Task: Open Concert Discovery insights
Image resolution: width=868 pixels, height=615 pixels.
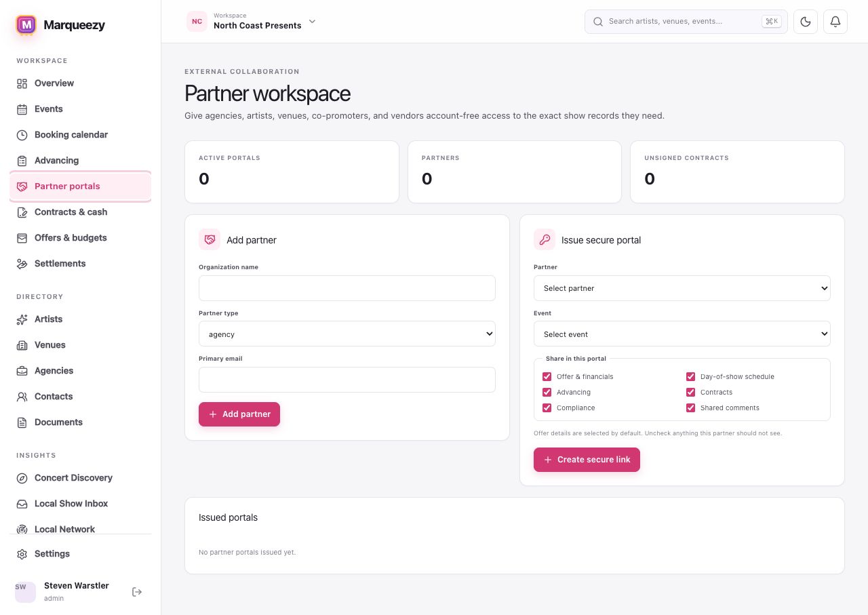Action: [80, 478]
